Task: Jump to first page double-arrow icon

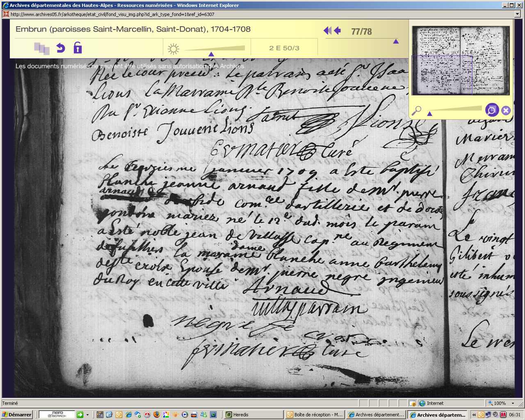Action: pyautogui.click(x=327, y=31)
